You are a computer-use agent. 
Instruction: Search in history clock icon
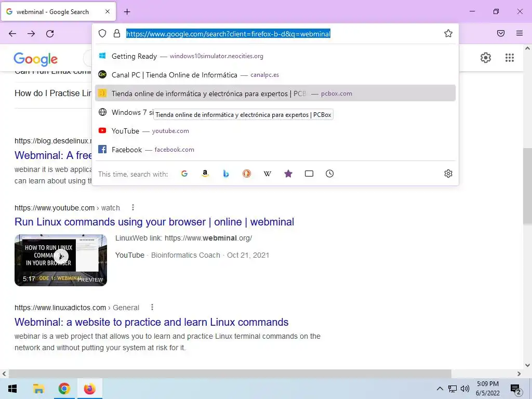click(330, 174)
